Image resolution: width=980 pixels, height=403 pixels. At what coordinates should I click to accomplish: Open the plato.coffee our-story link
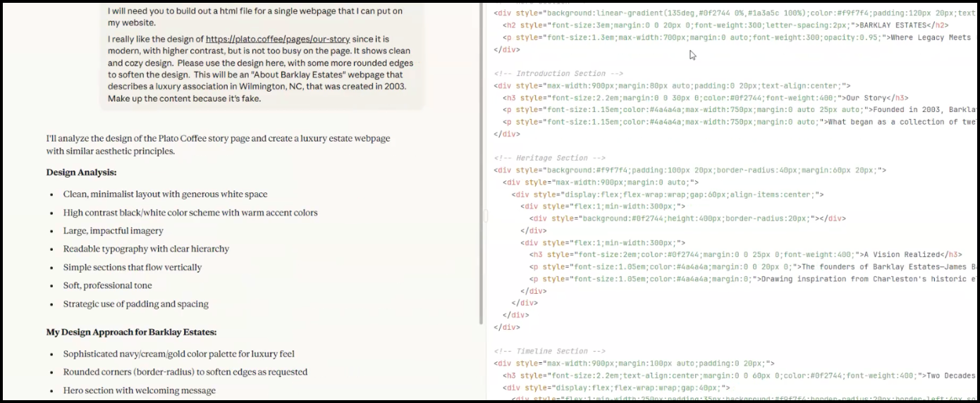pyautogui.click(x=278, y=39)
